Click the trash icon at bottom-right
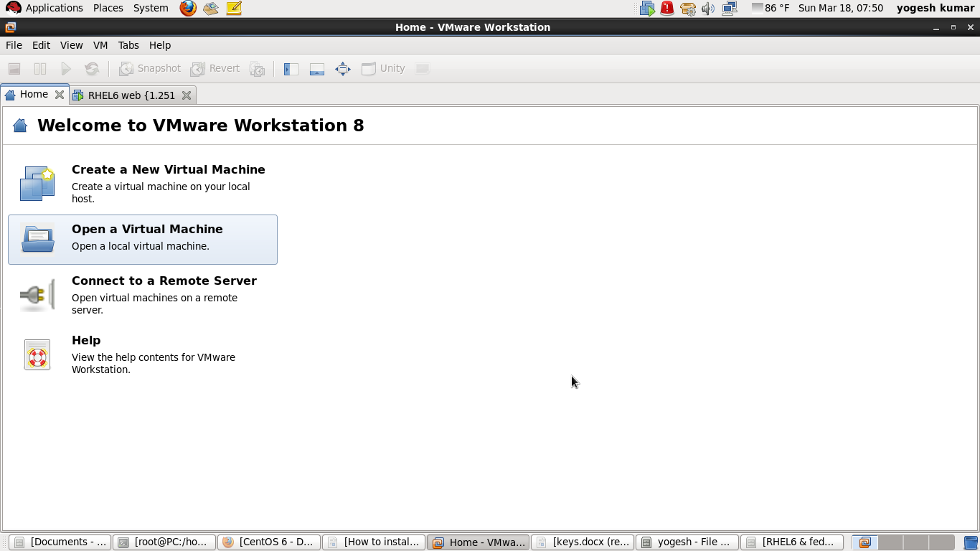The height and width of the screenshot is (551, 980). [971, 542]
